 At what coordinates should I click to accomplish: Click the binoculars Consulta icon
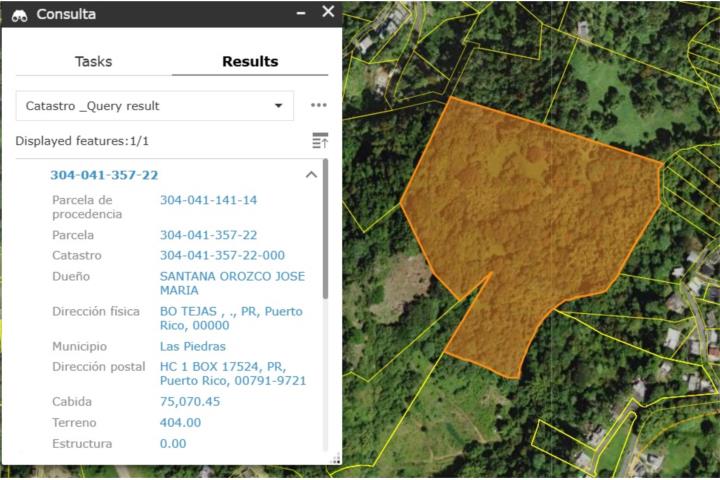click(x=19, y=16)
